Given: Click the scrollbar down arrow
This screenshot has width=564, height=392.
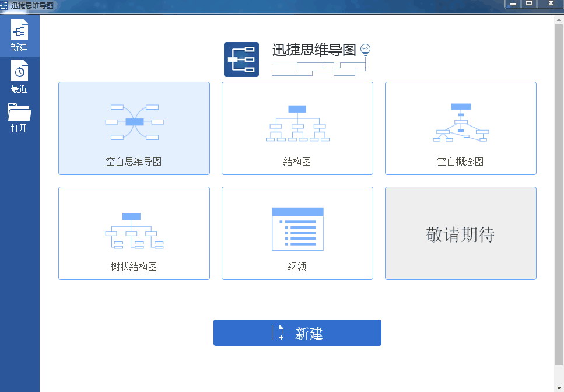Looking at the screenshot, I should [559, 388].
